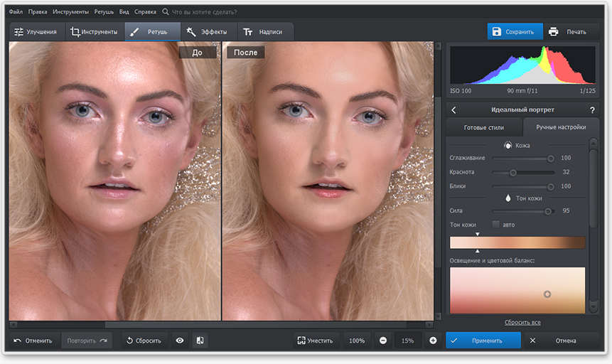Click the back arrow in Идеальный портрет

(x=453, y=110)
